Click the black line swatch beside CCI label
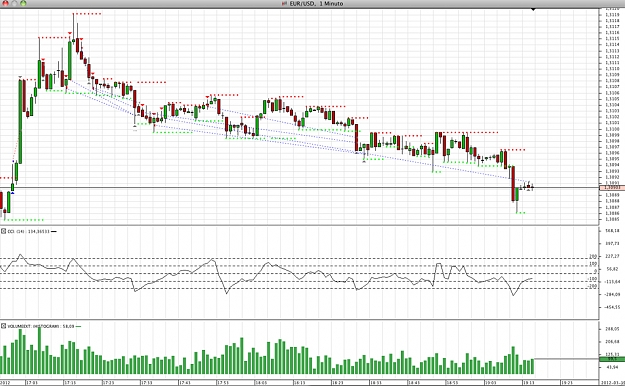Screen dimensions: 625x386 (54, 231)
